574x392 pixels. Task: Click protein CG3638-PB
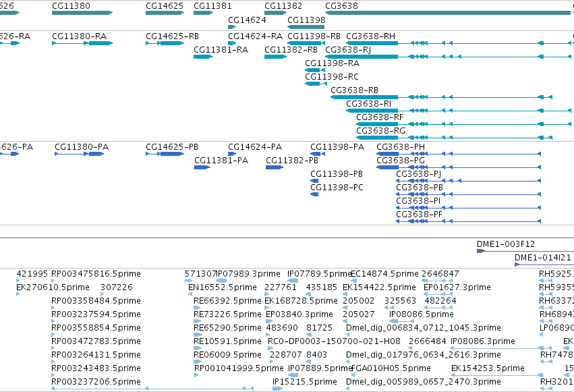coord(469,194)
